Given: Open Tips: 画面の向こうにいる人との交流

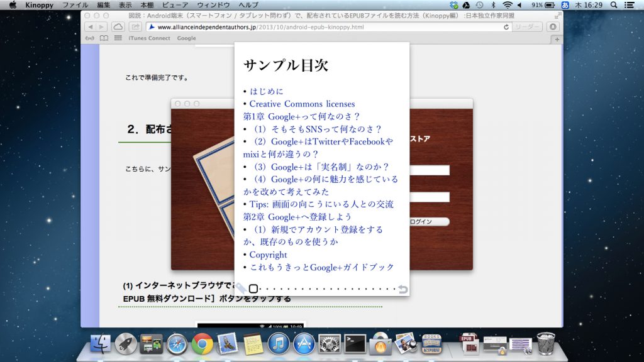Looking at the screenshot, I should [x=321, y=204].
